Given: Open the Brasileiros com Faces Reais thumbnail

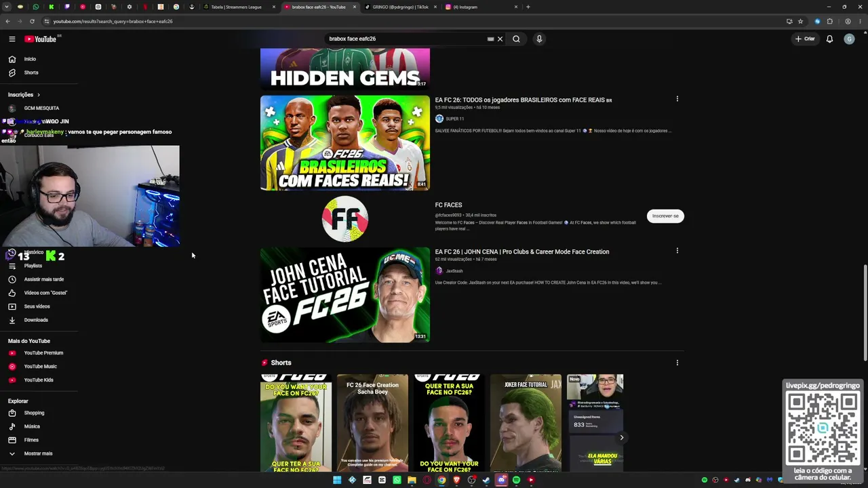Looking at the screenshot, I should tap(345, 143).
